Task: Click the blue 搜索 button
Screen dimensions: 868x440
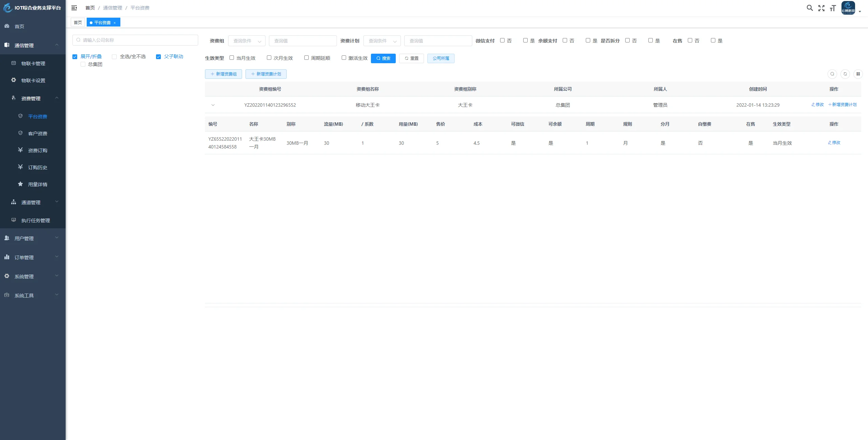Action: [x=383, y=58]
